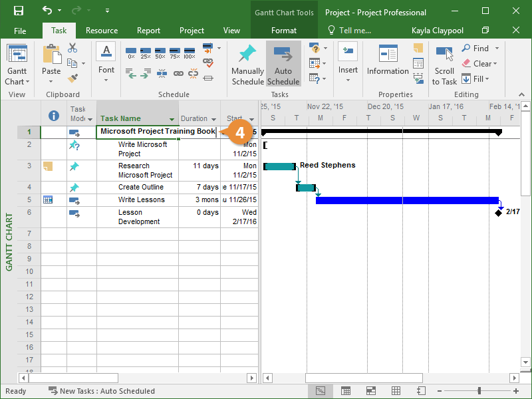The width and height of the screenshot is (532, 399).
Task: Select the Create Outline task cell
Action: (x=141, y=188)
